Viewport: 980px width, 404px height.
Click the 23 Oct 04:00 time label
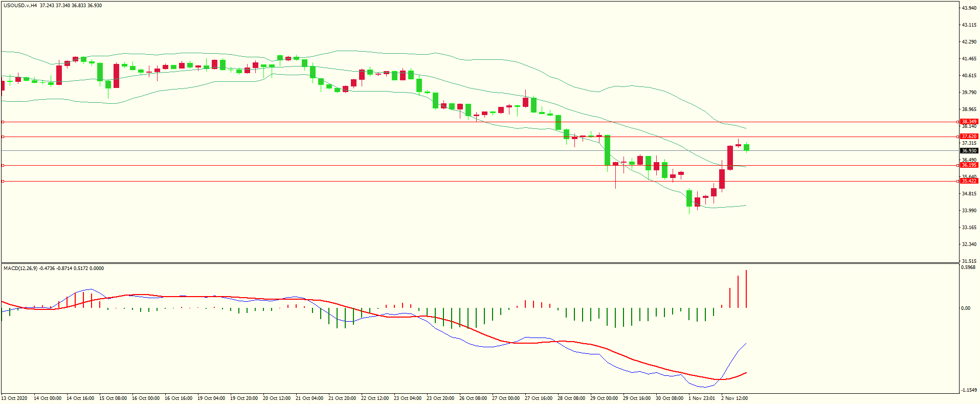tap(408, 398)
